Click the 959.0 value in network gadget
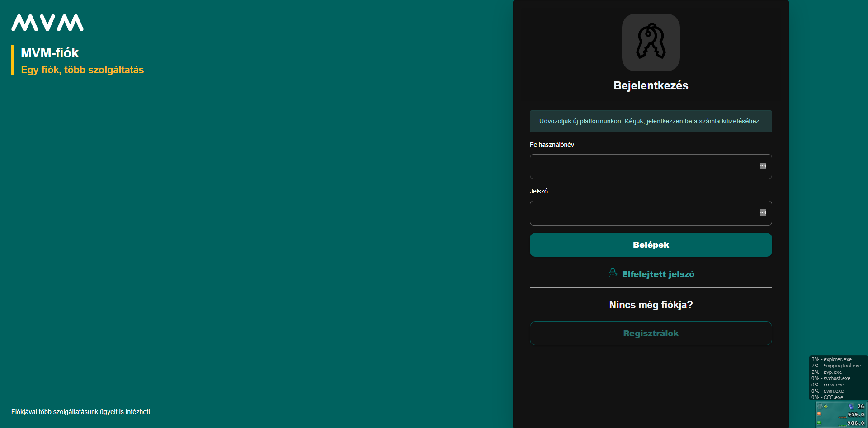 tap(856, 414)
